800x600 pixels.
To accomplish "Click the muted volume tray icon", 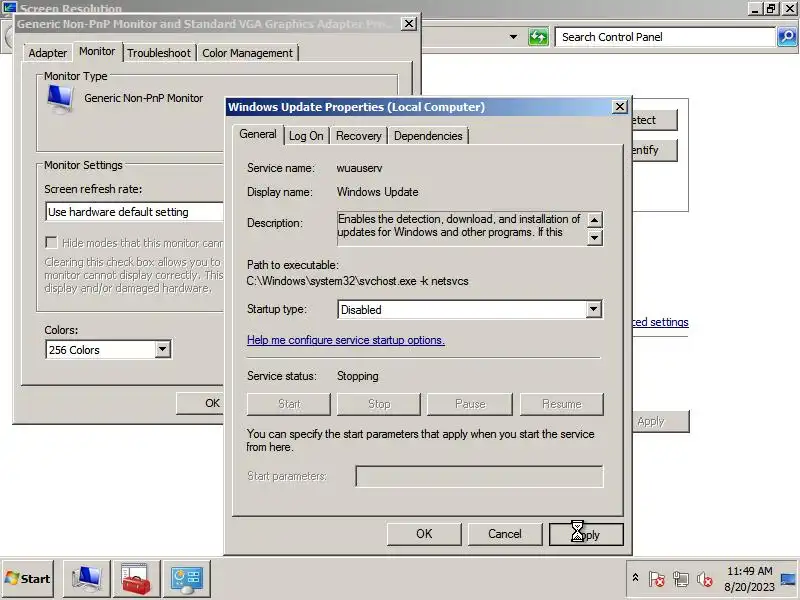I will 705,579.
